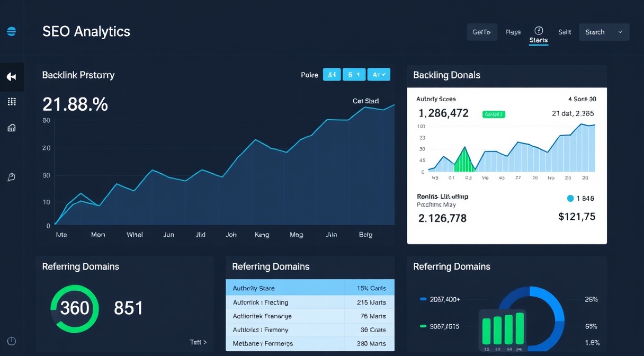The image size is (644, 356).
Task: Click the 2.126,778 value
Action: [x=442, y=218]
